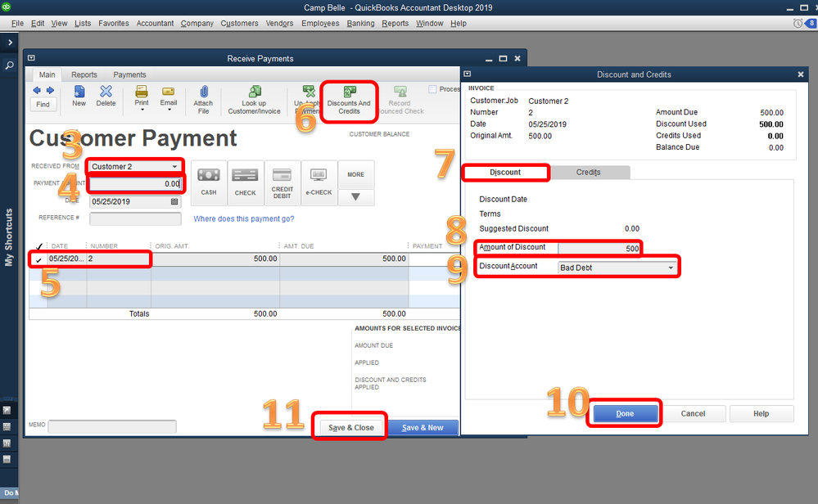Click Discount and Credits window menu icon
Screen dimensions: 818x504
(467, 74)
